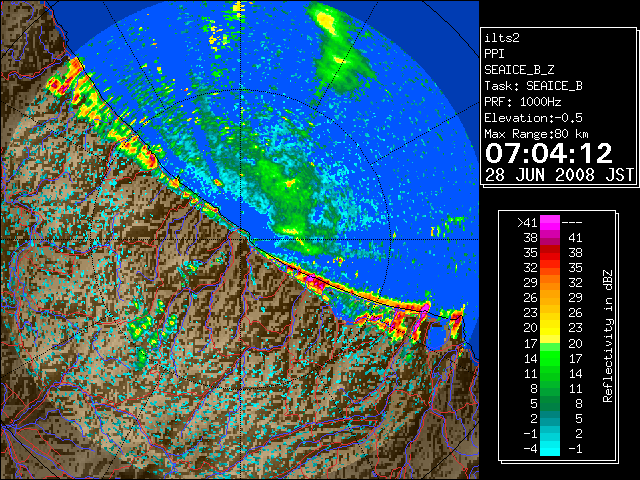The image size is (640, 480).
Task: Click the 'Task: SEAICE_B' line
Action: pos(533,86)
